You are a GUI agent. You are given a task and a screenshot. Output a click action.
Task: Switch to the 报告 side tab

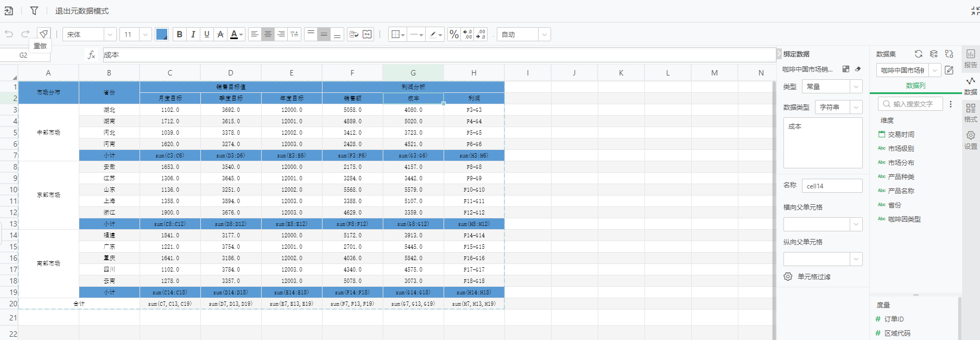pyautogui.click(x=971, y=59)
